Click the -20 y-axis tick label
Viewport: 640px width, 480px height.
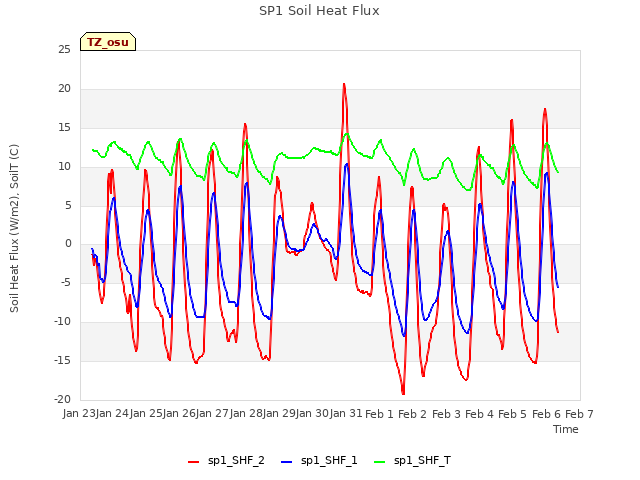(63, 400)
